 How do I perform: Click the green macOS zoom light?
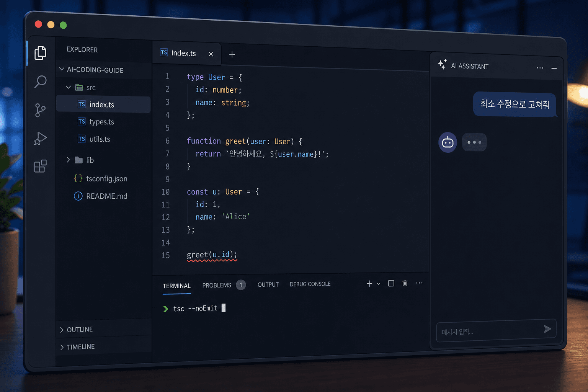pos(63,25)
